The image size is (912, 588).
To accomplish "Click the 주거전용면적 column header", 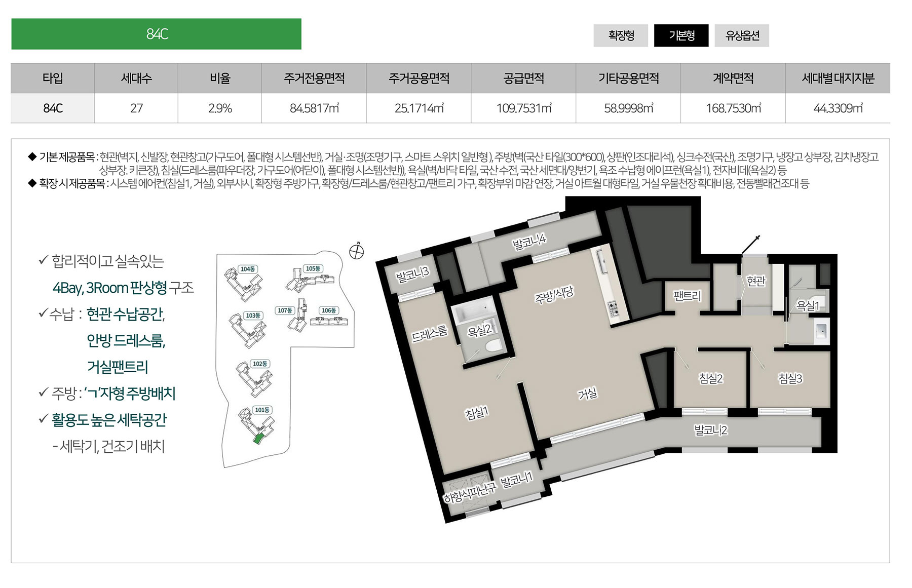I will point(314,79).
